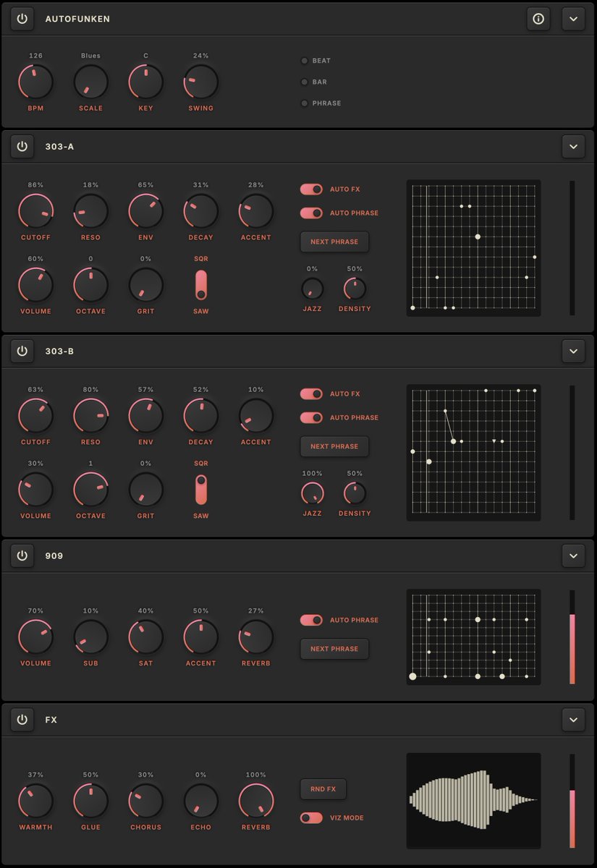Click the 303-A DENSITY knob
The height and width of the screenshot is (868, 597).
click(355, 289)
